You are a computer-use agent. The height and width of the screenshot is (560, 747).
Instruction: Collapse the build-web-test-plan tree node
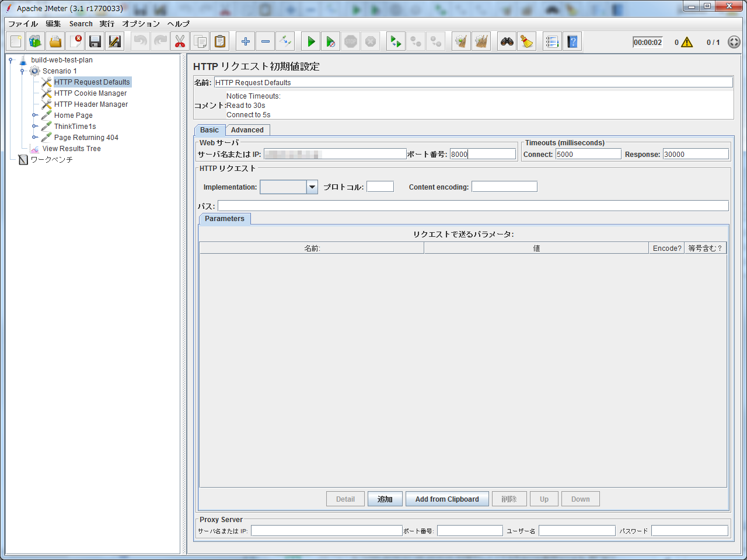[11, 60]
